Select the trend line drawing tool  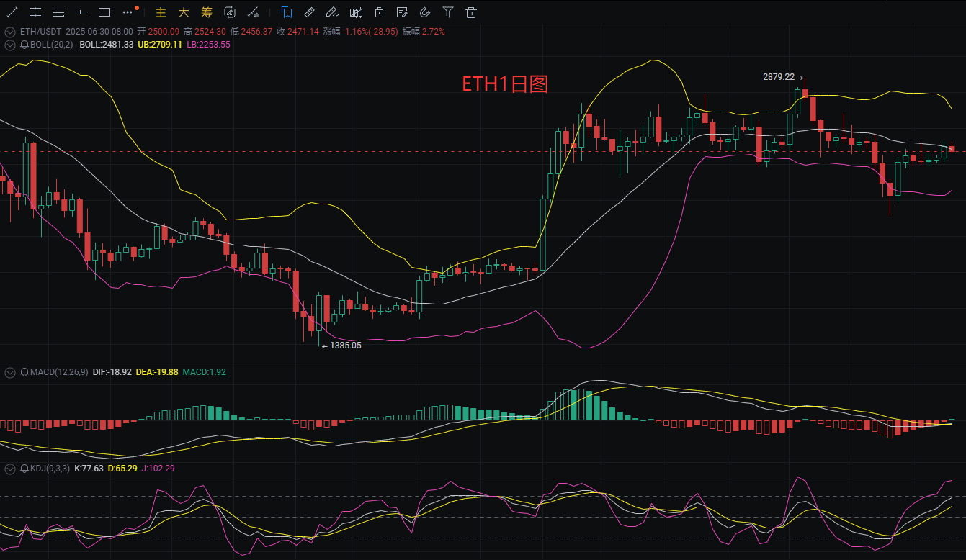(x=12, y=12)
